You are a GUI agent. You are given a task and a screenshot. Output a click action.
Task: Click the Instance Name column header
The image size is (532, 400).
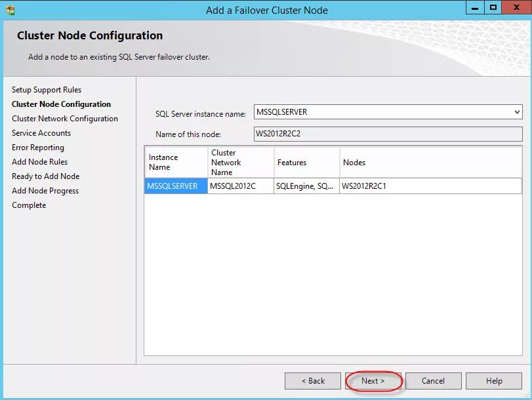(x=176, y=162)
